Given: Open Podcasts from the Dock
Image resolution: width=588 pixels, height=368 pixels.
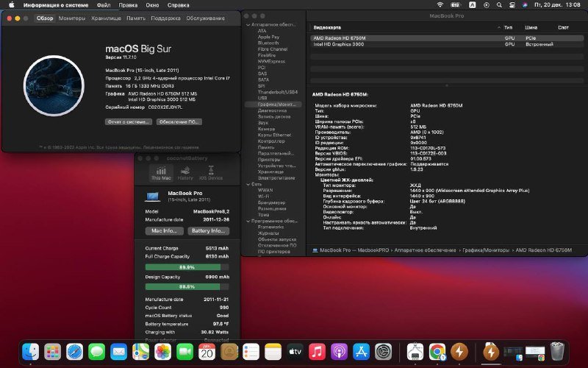Looking at the screenshot, I should click(339, 352).
